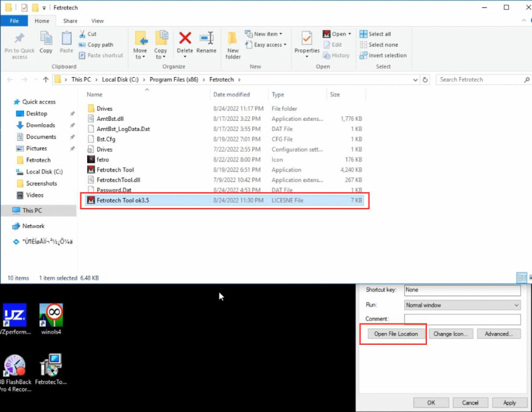Viewport: 532px width, 412px height.
Task: Click Select all
Action: pos(375,34)
